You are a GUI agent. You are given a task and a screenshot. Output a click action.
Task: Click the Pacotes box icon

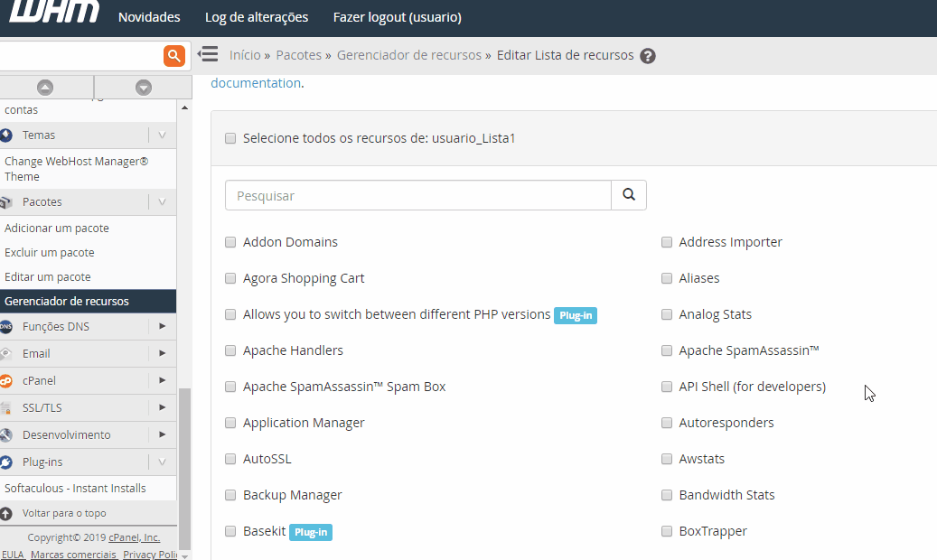point(6,202)
